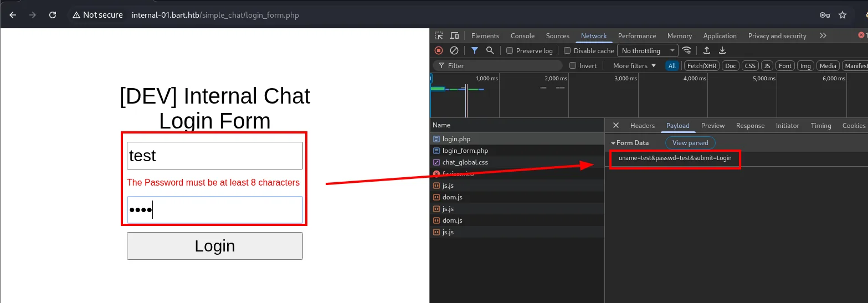
Task: Toggle the device toolbar icon in DevTools
Action: (x=454, y=35)
